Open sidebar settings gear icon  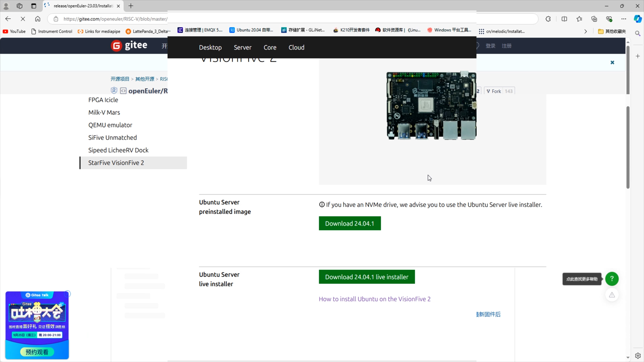point(638,355)
